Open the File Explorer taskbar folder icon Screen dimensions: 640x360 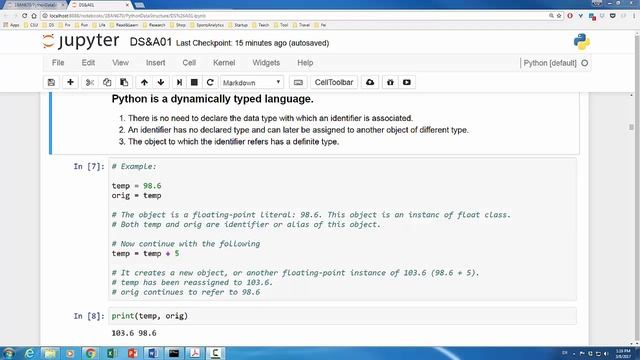(50, 353)
